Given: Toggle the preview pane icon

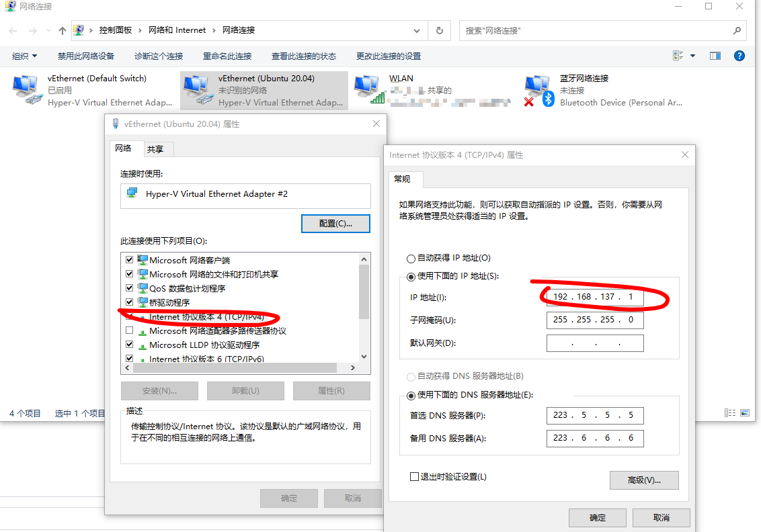Looking at the screenshot, I should click(x=715, y=56).
